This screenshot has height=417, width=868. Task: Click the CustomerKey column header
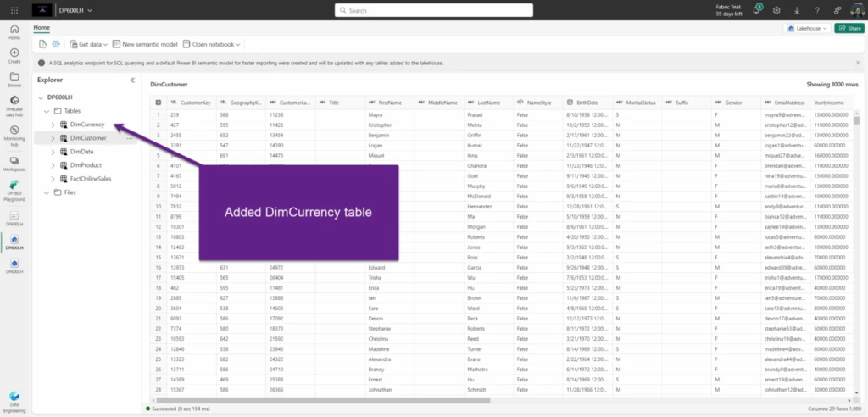[x=192, y=103]
